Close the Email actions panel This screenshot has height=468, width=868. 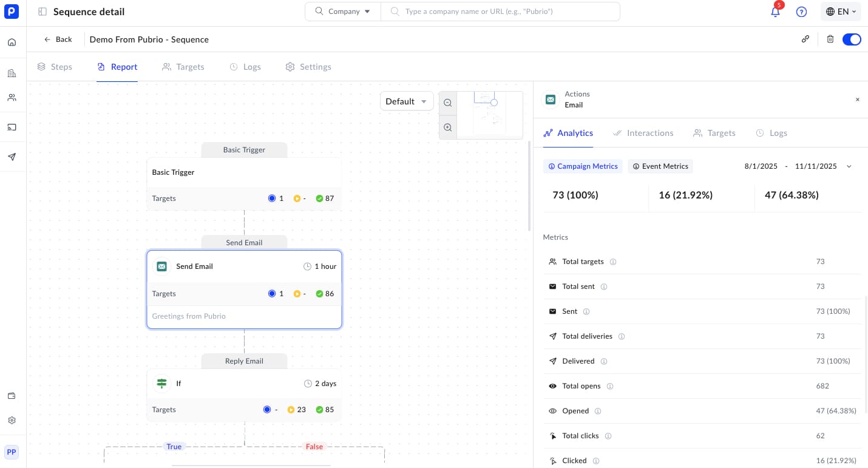point(857,100)
